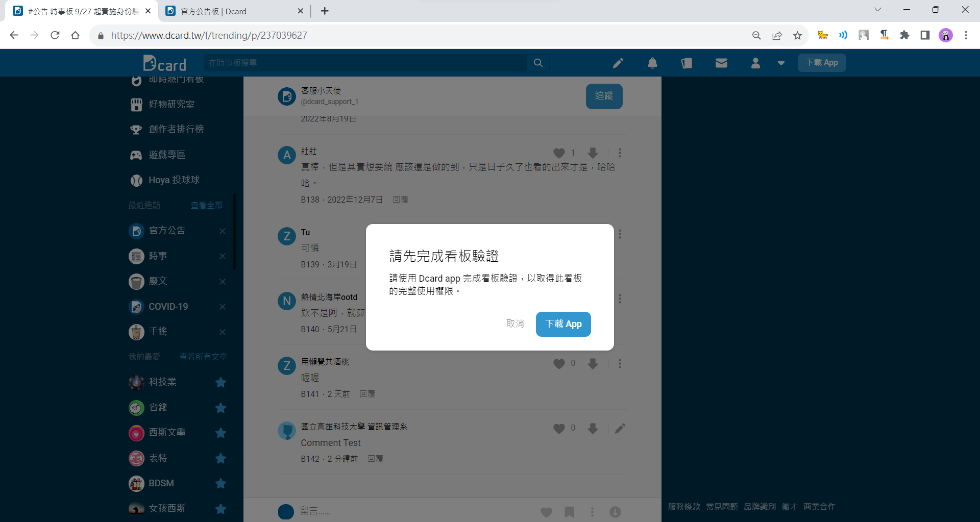The image size is (980, 522).
Task: Reply to comment B138 via 回覆
Action: click(x=400, y=200)
